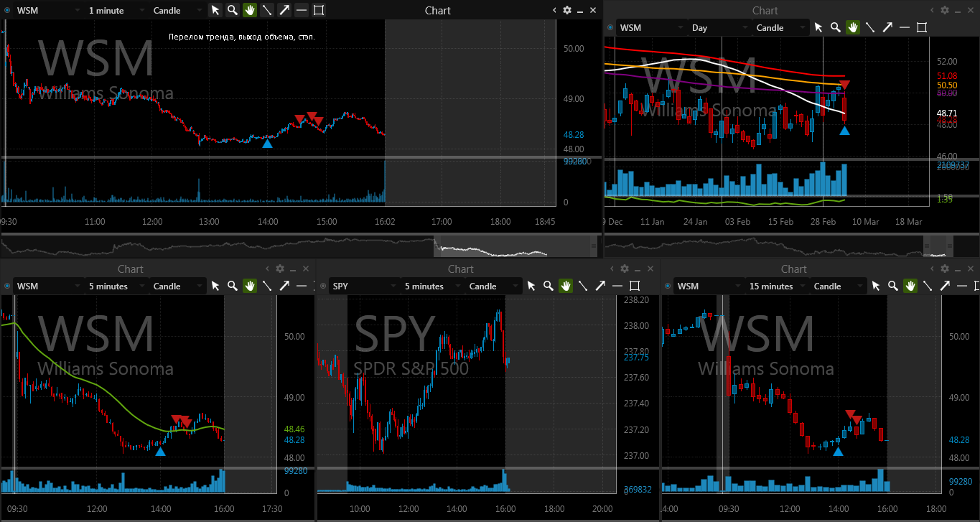
Task: Activate zoom magnifier in WSM 1 minute chart
Action: (233, 10)
